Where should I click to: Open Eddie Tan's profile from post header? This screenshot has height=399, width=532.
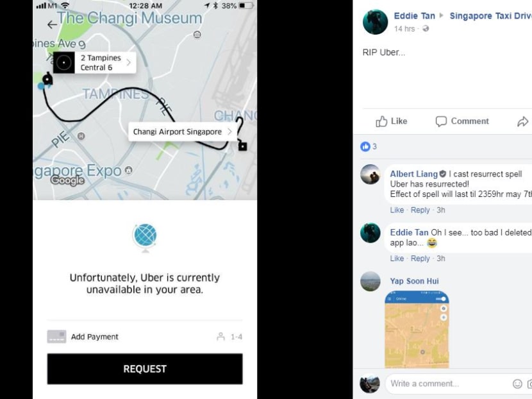click(414, 16)
